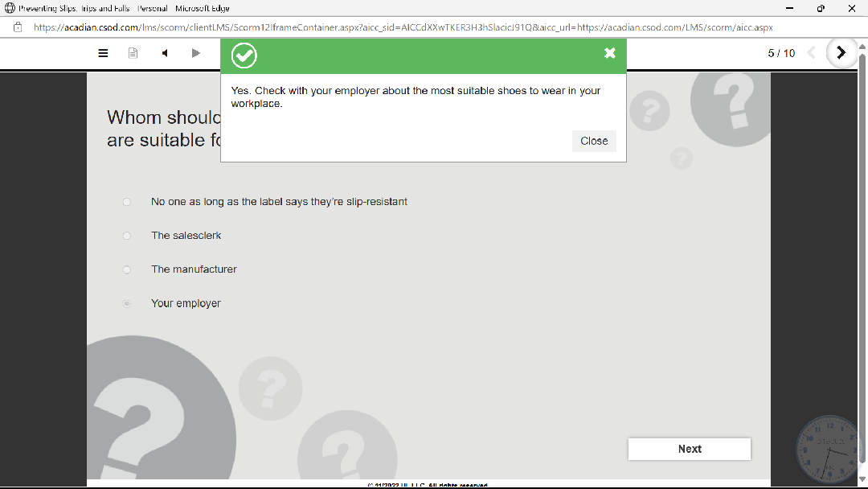Dismiss feedback popup with white X
The height and width of the screenshot is (489, 868).
point(610,53)
